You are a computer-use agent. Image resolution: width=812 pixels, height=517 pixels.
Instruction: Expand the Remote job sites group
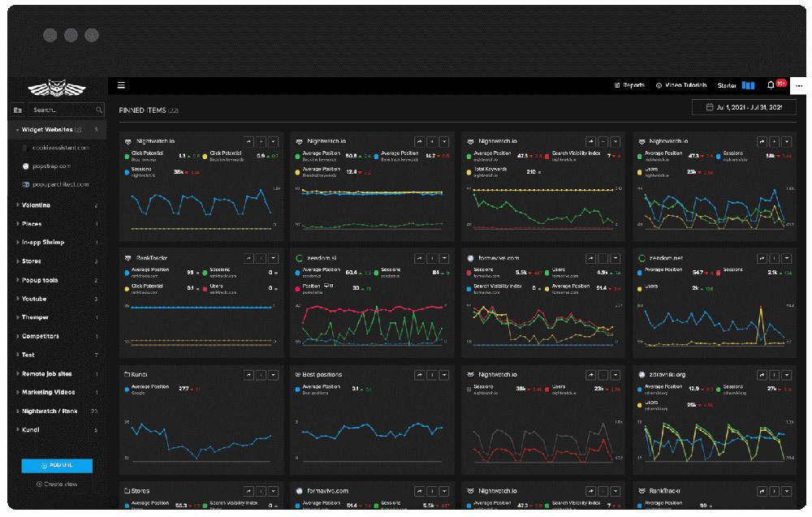[x=18, y=373]
